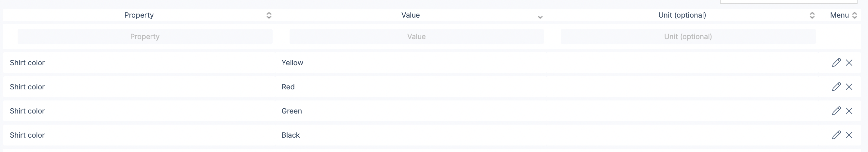
Task: Toggle sort arrows on Unit (optional) column
Action: pos(812,15)
